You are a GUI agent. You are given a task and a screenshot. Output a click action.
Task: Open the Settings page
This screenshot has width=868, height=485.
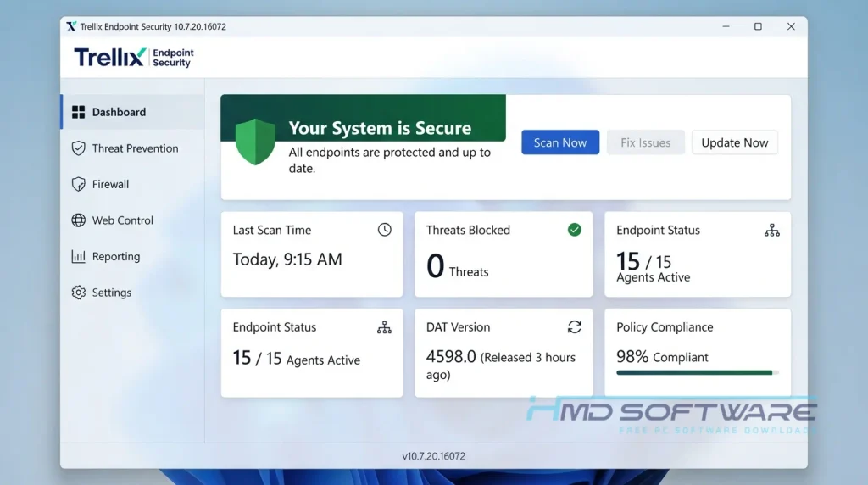[133, 293]
